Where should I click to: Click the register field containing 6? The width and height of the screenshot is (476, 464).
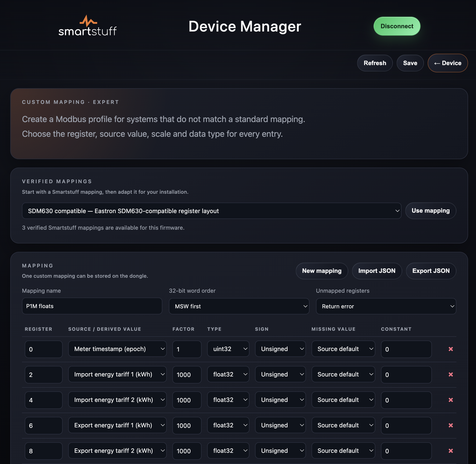[43, 425]
